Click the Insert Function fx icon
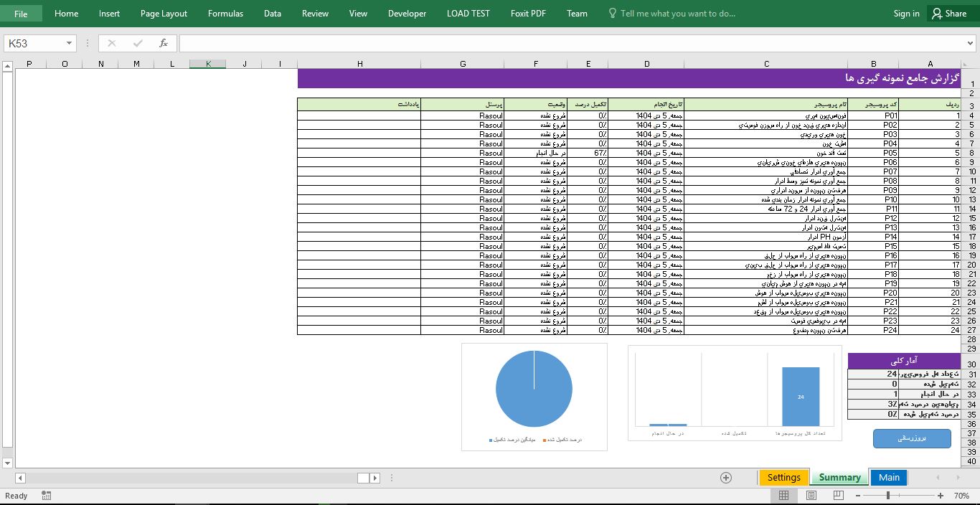The width and height of the screenshot is (980, 505). pyautogui.click(x=164, y=43)
